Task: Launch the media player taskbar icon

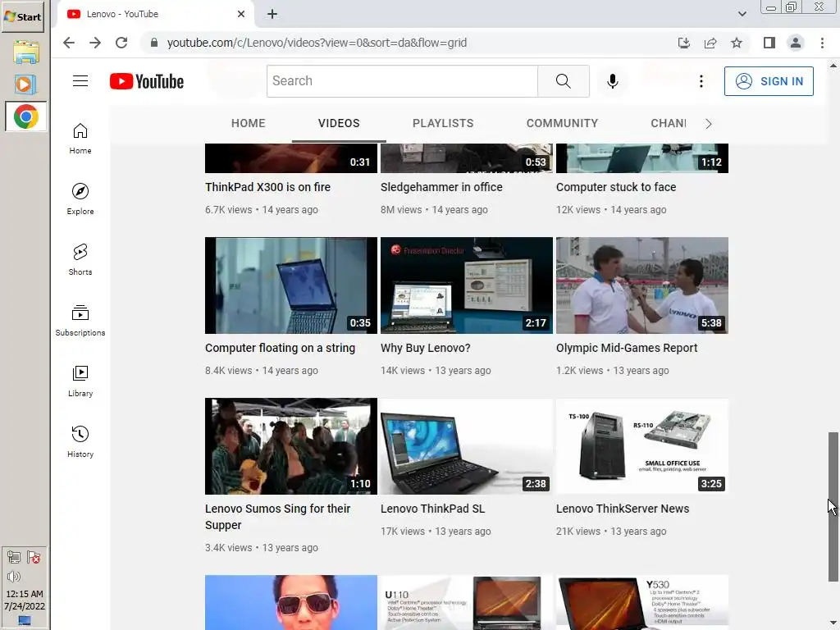Action: 25,84
